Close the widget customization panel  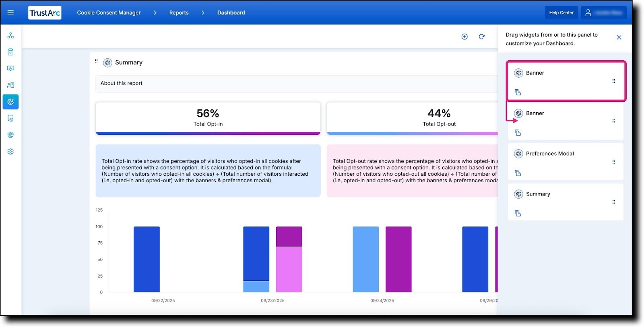[x=619, y=37]
